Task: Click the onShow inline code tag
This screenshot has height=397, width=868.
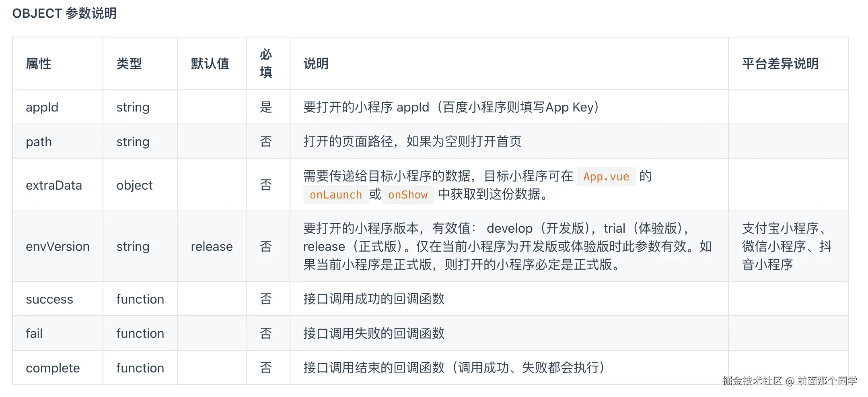Action: click(408, 195)
